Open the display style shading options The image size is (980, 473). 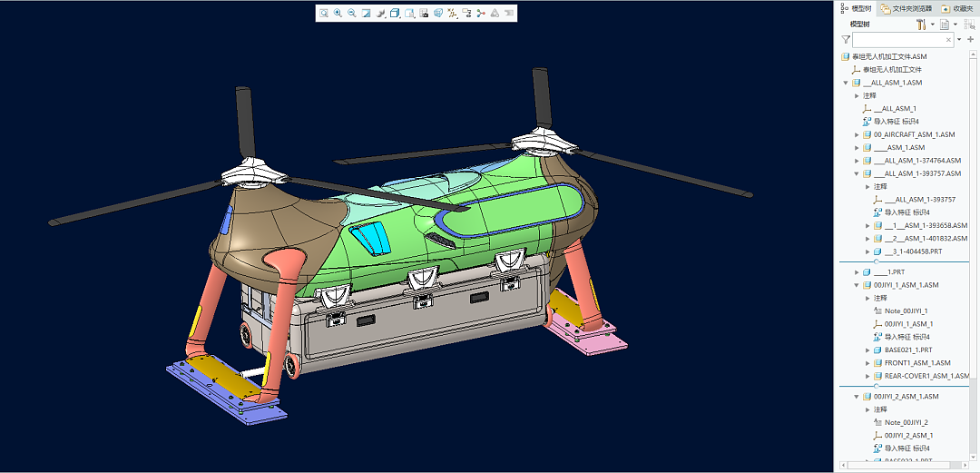point(381,14)
